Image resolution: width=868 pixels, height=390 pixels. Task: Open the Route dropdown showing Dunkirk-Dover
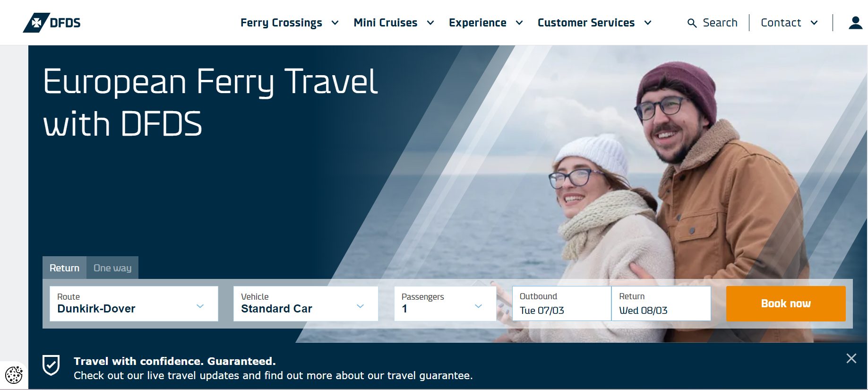pyautogui.click(x=134, y=303)
